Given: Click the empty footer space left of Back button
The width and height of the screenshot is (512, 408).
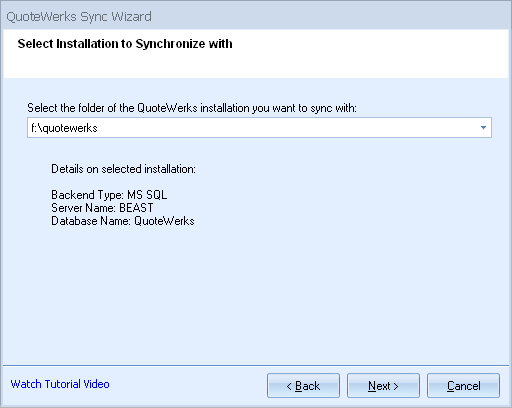Looking at the screenshot, I should 188,386.
